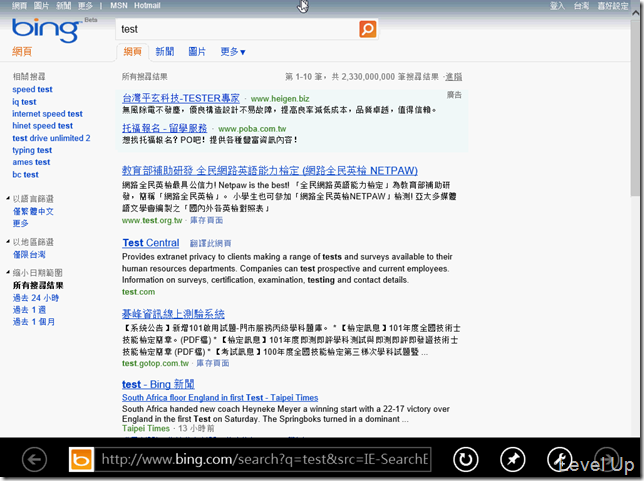This screenshot has width=644, height=481.
Task: Filter results to 過去 1 個月
Action: [x=34, y=322]
